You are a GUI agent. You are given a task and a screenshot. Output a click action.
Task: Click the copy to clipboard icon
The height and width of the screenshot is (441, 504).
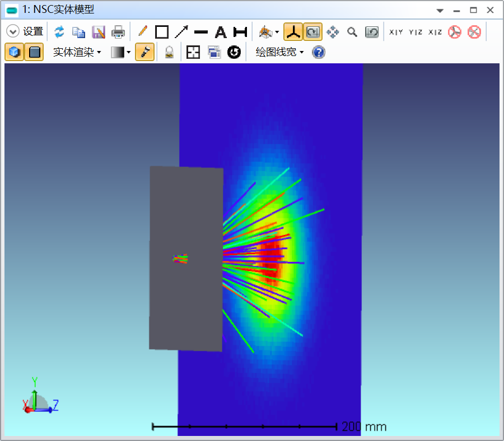coord(78,32)
